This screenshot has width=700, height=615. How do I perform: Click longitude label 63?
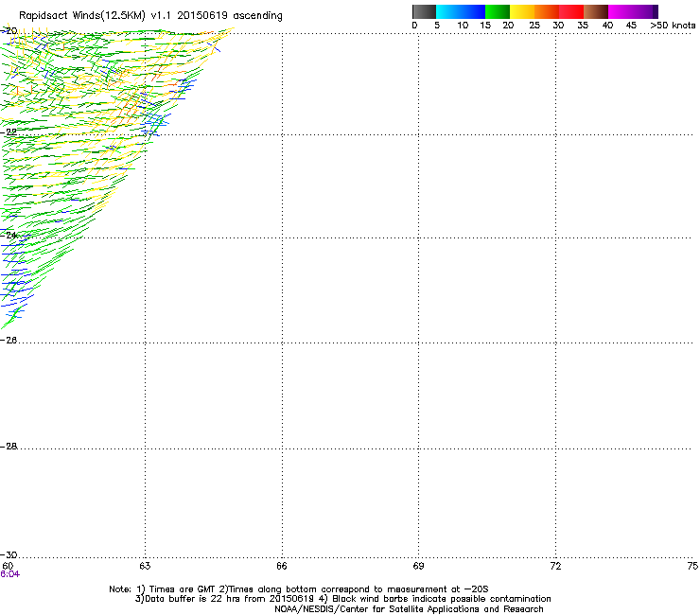click(x=145, y=566)
